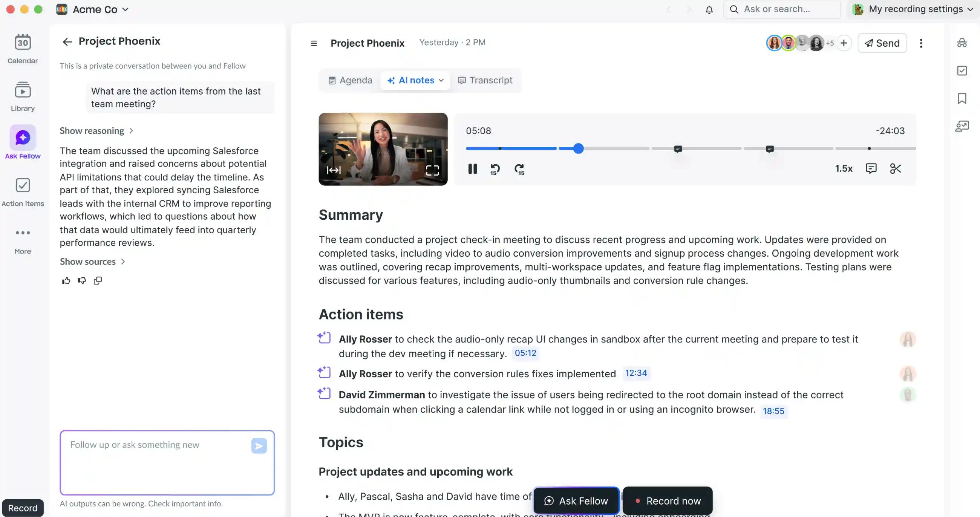This screenshot has width=980, height=517.
Task: Switch to the Transcript tab
Action: coord(485,80)
